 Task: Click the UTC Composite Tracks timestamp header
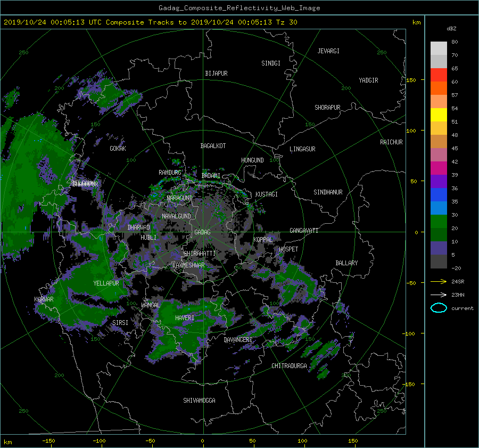click(x=150, y=22)
